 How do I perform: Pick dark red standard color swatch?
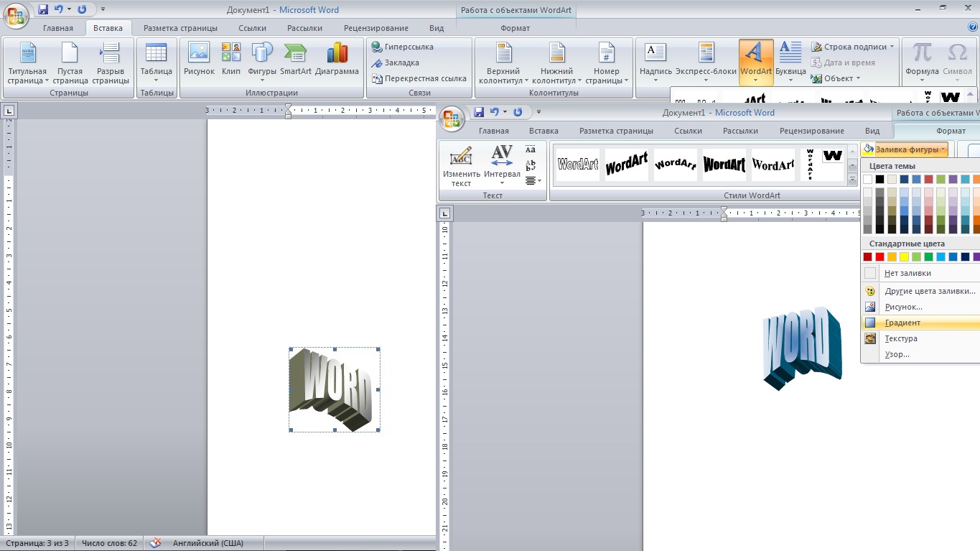click(x=868, y=256)
